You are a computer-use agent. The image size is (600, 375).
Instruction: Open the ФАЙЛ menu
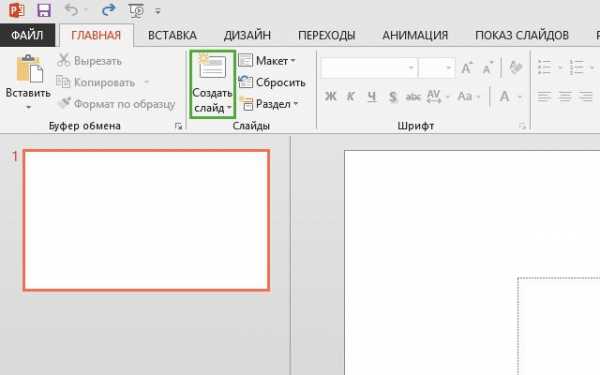[27, 35]
